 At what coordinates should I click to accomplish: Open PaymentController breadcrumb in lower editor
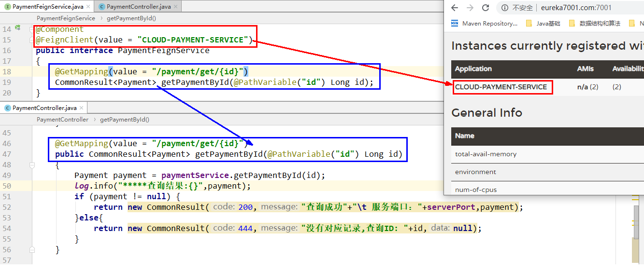[x=62, y=120]
